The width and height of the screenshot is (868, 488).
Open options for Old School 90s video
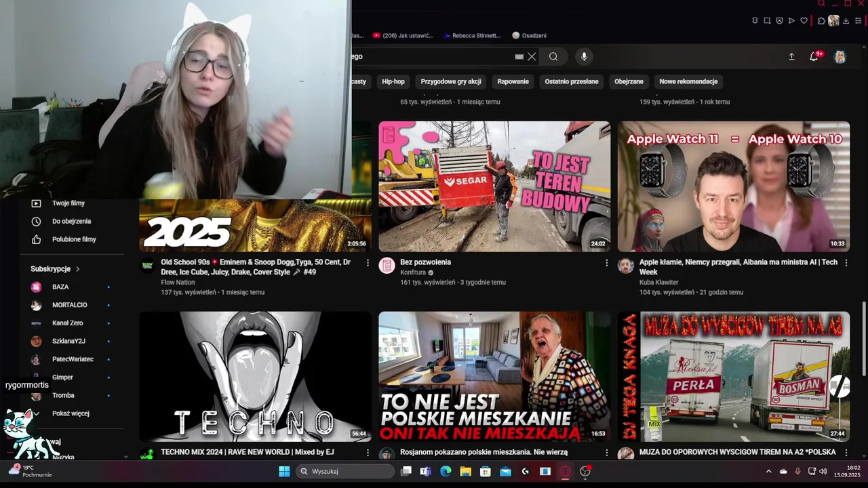click(368, 263)
